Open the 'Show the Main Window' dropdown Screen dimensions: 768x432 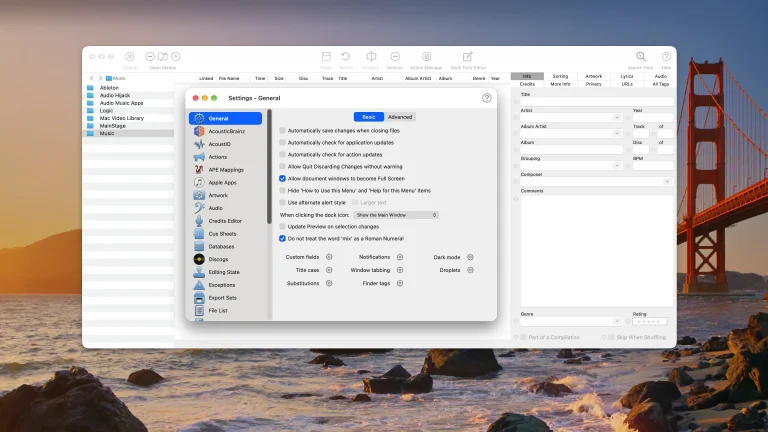pyautogui.click(x=396, y=215)
